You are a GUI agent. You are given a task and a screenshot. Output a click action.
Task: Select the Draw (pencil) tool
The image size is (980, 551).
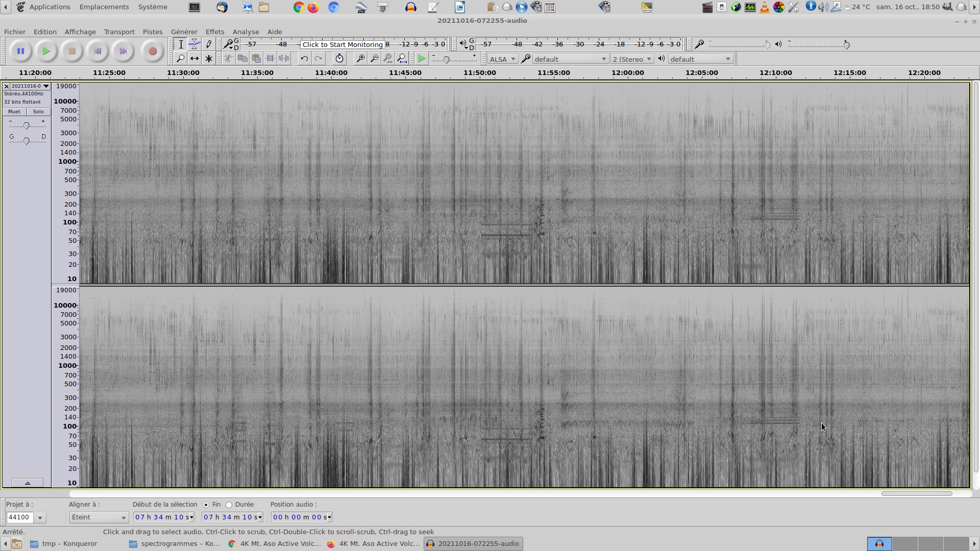pos(209,44)
